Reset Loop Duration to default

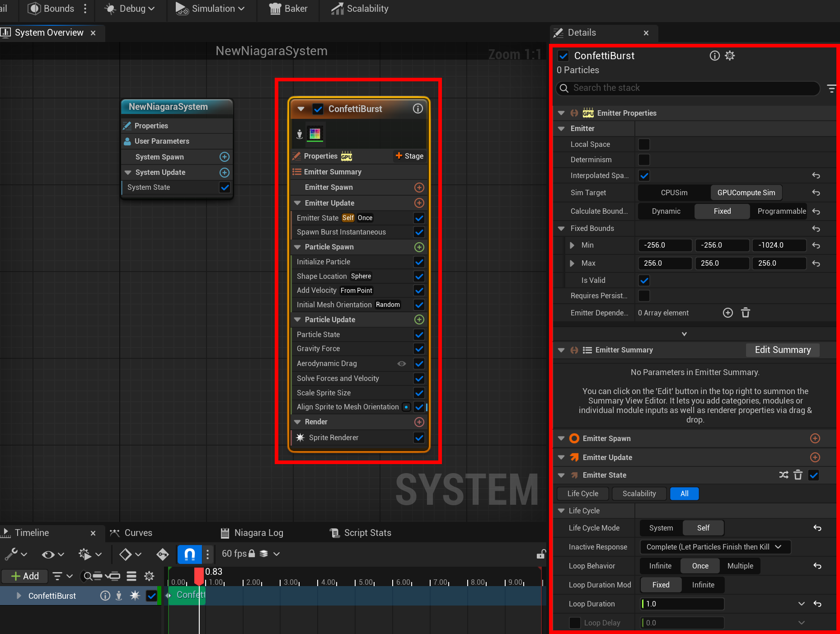coord(817,604)
